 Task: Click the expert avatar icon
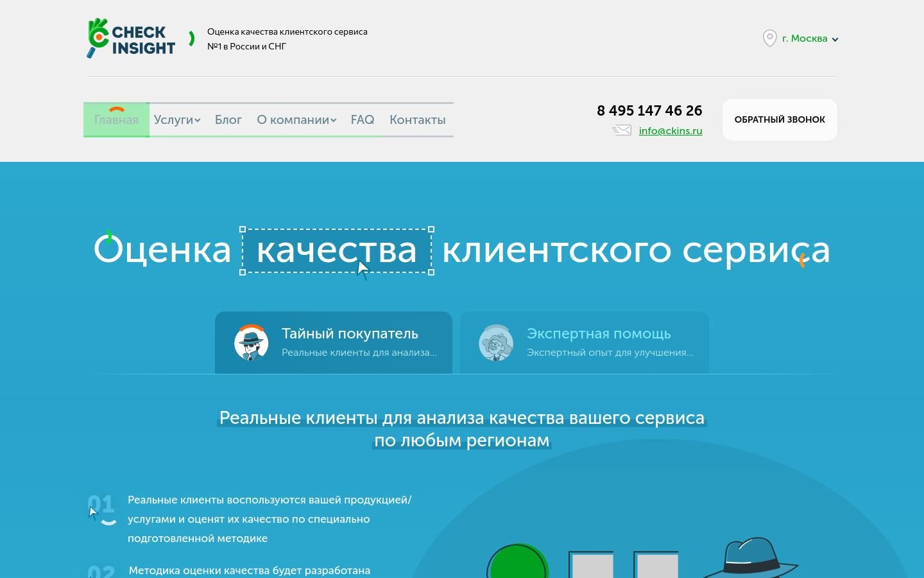tap(496, 343)
